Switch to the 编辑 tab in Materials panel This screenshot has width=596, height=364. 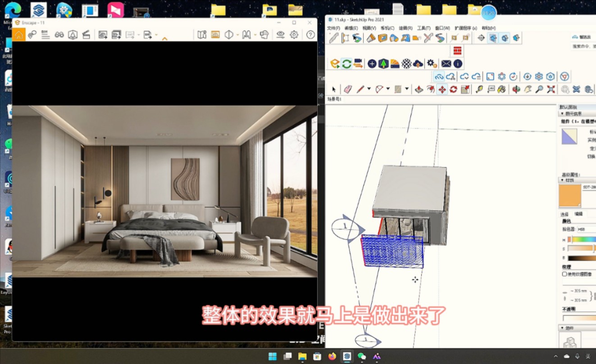click(x=578, y=214)
